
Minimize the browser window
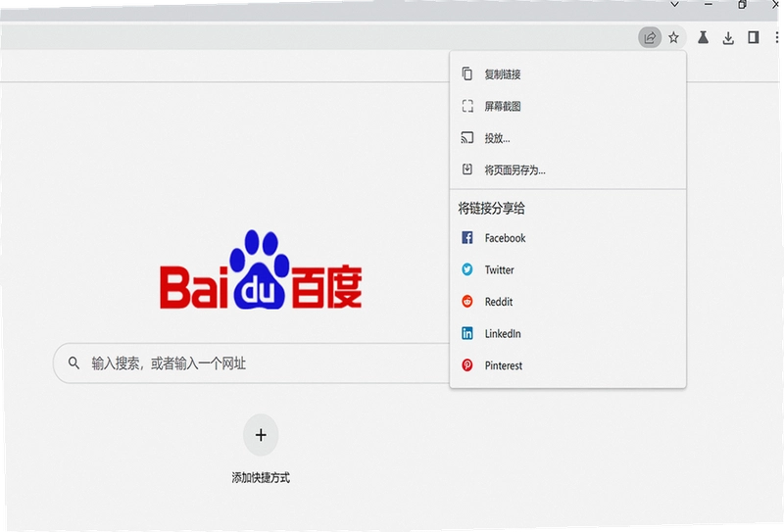pos(709,5)
